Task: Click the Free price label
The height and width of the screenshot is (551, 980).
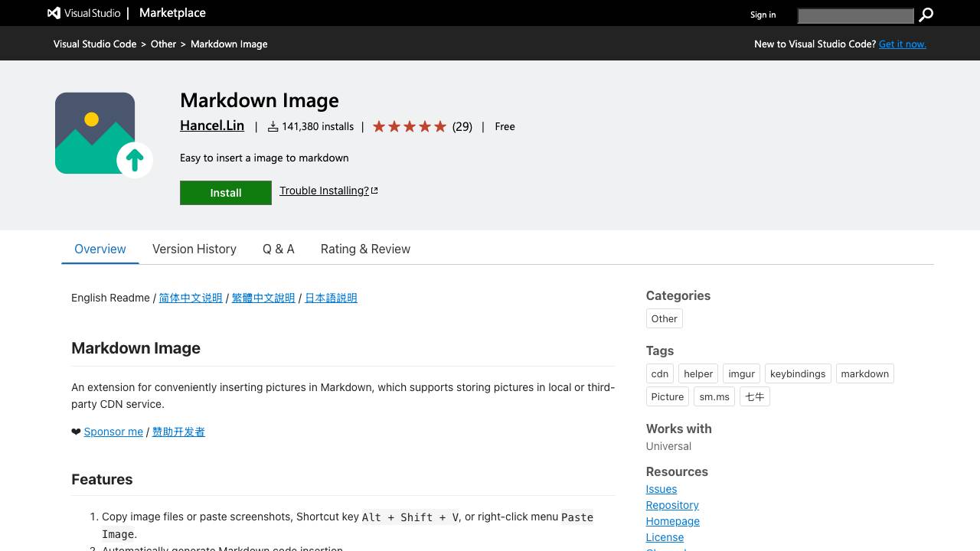Action: (505, 126)
